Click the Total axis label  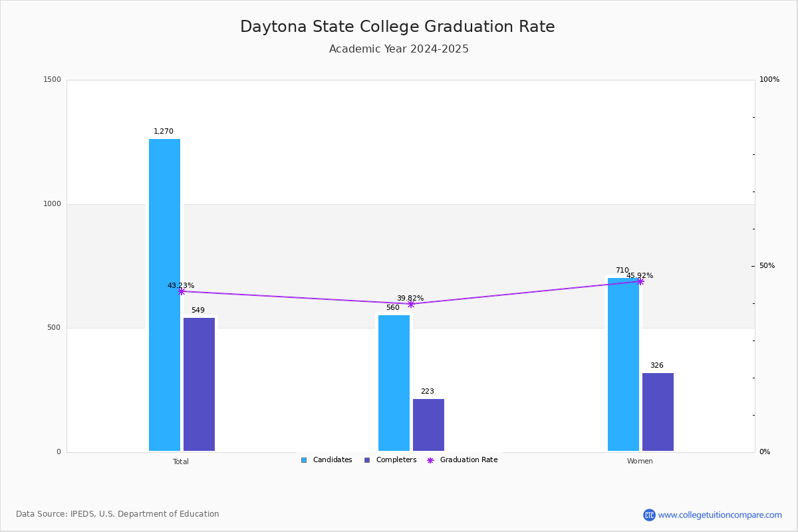181,462
